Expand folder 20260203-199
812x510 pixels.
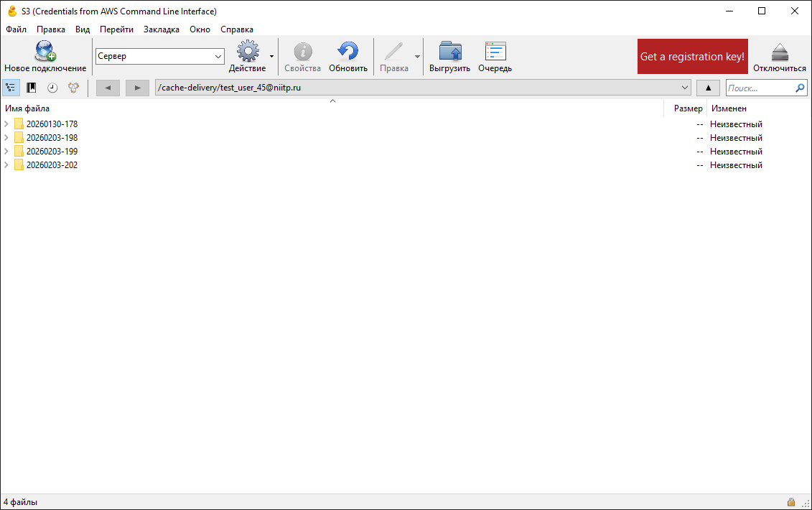(x=7, y=152)
